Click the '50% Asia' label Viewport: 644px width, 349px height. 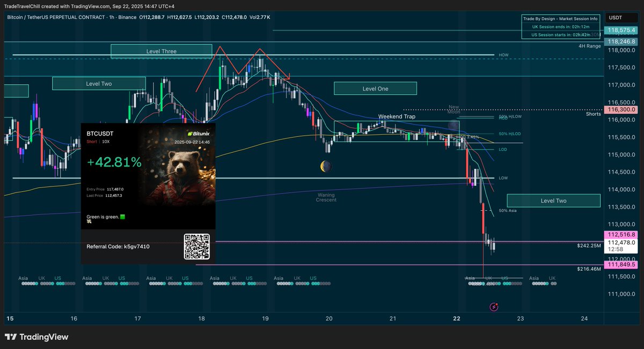(507, 211)
